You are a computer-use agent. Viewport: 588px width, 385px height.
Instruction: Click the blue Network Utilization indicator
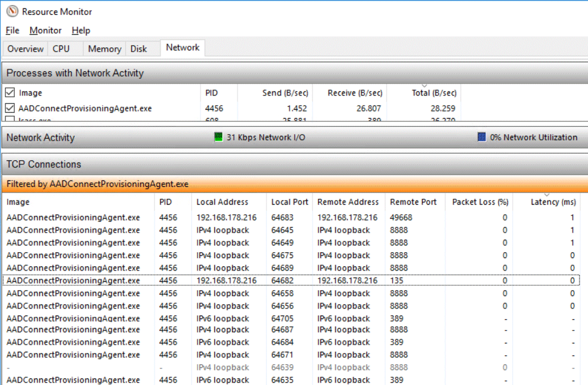482,137
